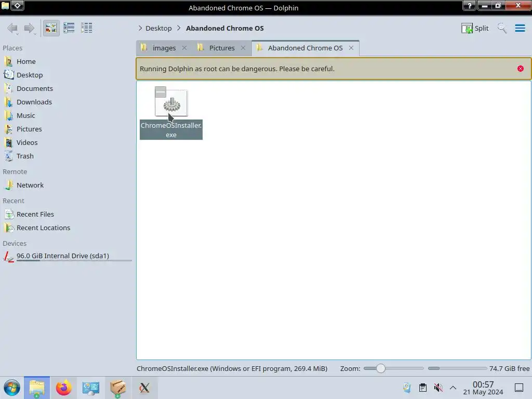Image resolution: width=532 pixels, height=399 pixels.
Task: Switch to Compact view mode
Action: pyautogui.click(x=69, y=28)
